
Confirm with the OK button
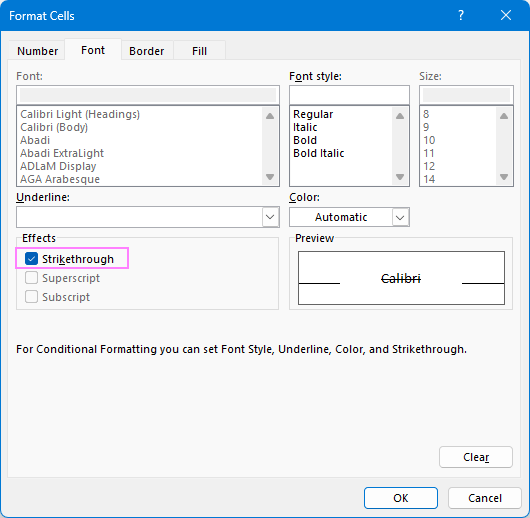click(401, 498)
